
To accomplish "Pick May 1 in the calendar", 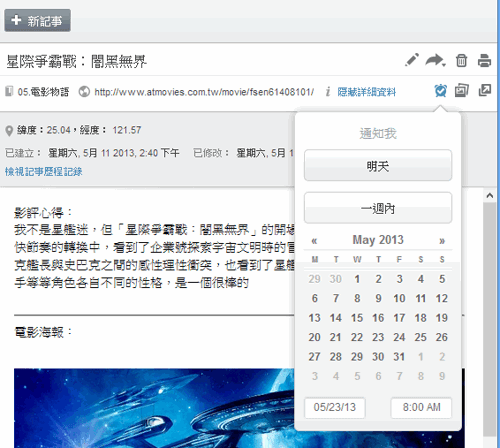I will (357, 279).
